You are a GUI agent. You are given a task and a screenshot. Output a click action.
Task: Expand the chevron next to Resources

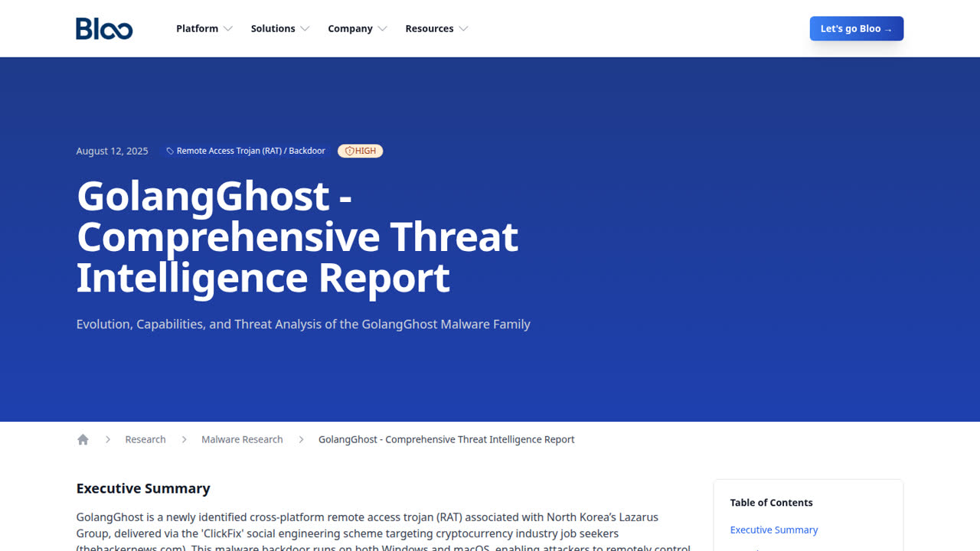click(463, 29)
